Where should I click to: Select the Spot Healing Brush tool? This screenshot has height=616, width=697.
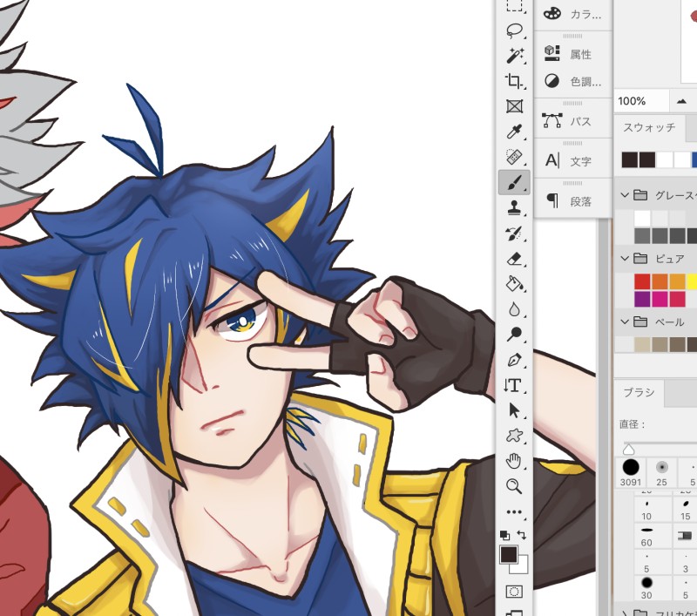pyautogui.click(x=514, y=157)
